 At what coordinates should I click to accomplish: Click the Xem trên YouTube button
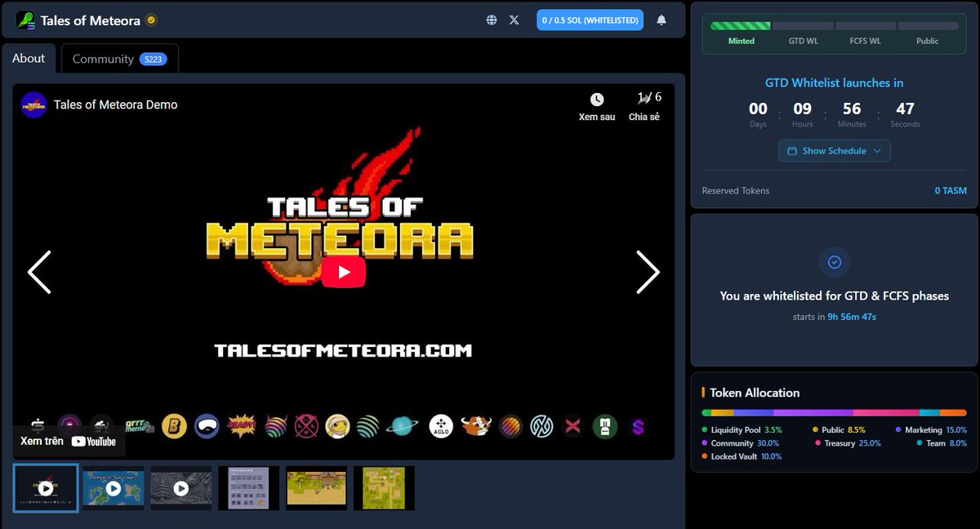68,441
